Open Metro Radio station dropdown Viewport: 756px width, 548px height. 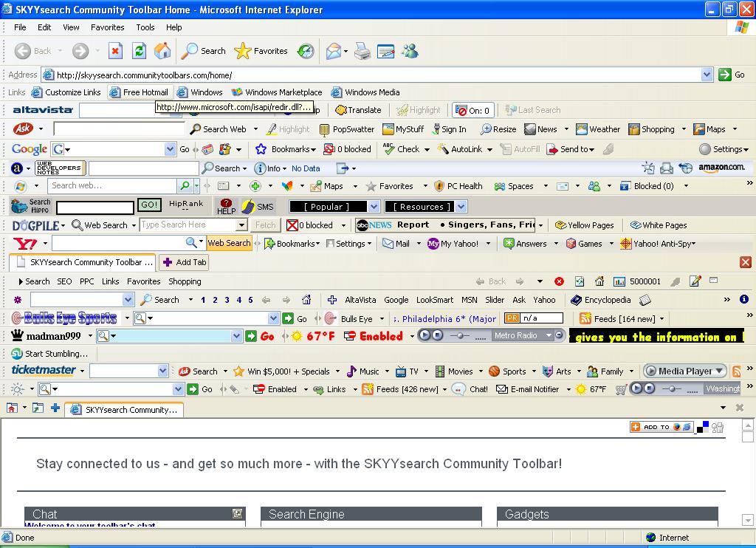pyautogui.click(x=549, y=335)
